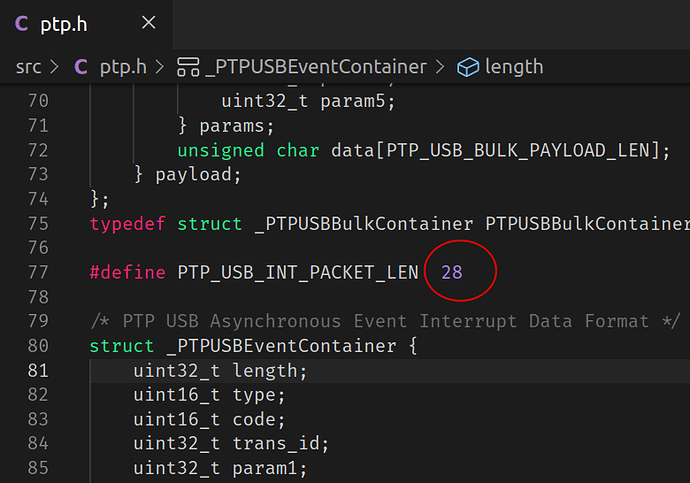Click the struct symbol icon in the breadcrumb
The image size is (690, 483).
click(187, 67)
